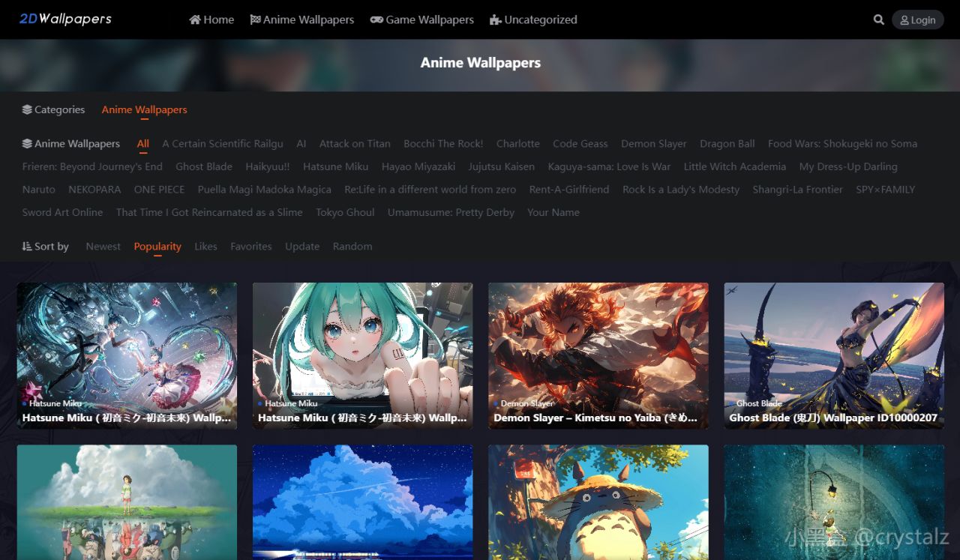960x560 pixels.
Task: Show Hayao Miyazaki wallpapers
Action: point(418,166)
